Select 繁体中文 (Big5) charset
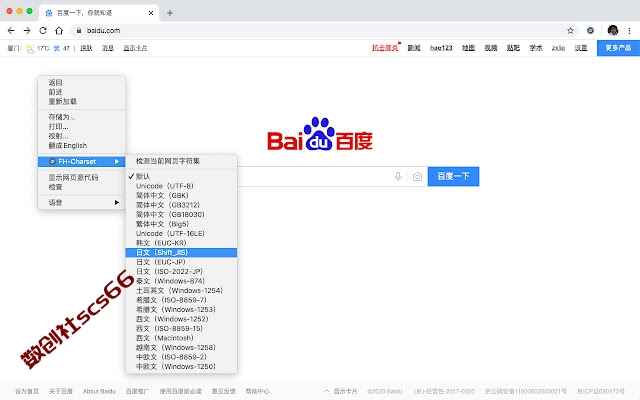Image resolution: width=640 pixels, height=400 pixels. tap(181, 224)
